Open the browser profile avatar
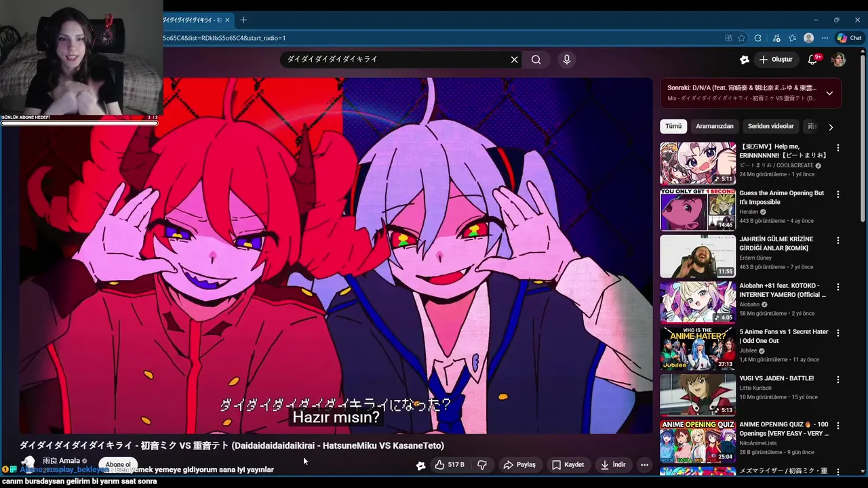 click(x=808, y=38)
